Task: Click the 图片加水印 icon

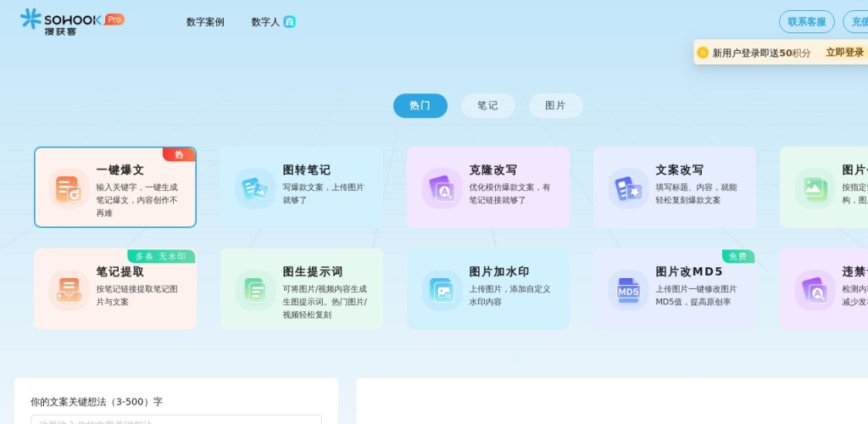Action: click(x=442, y=290)
